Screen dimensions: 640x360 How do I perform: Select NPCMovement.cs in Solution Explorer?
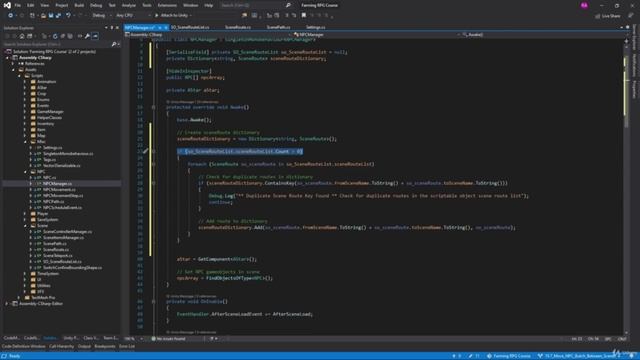pyautogui.click(x=59, y=189)
